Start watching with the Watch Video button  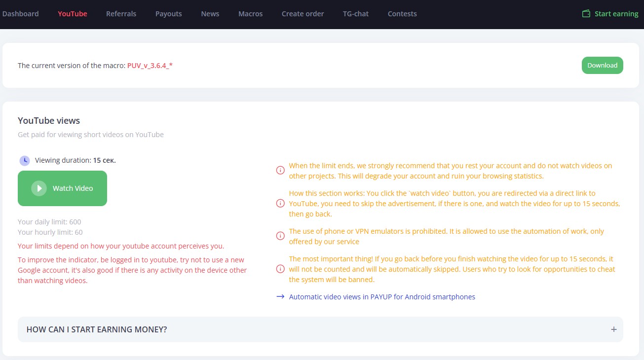[x=62, y=188]
